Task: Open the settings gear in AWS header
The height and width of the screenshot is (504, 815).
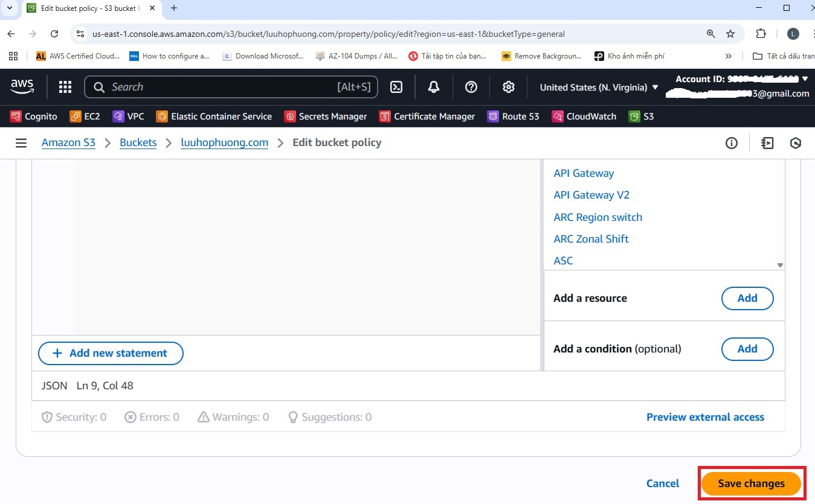Action: point(509,88)
